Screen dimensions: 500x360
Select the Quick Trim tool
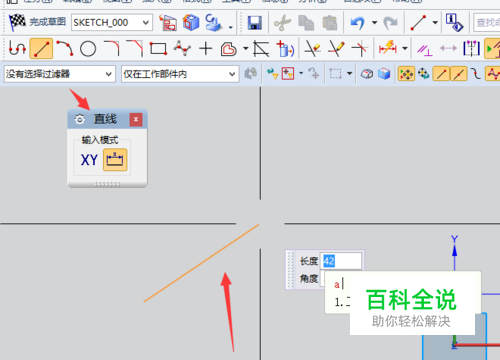pos(313,49)
